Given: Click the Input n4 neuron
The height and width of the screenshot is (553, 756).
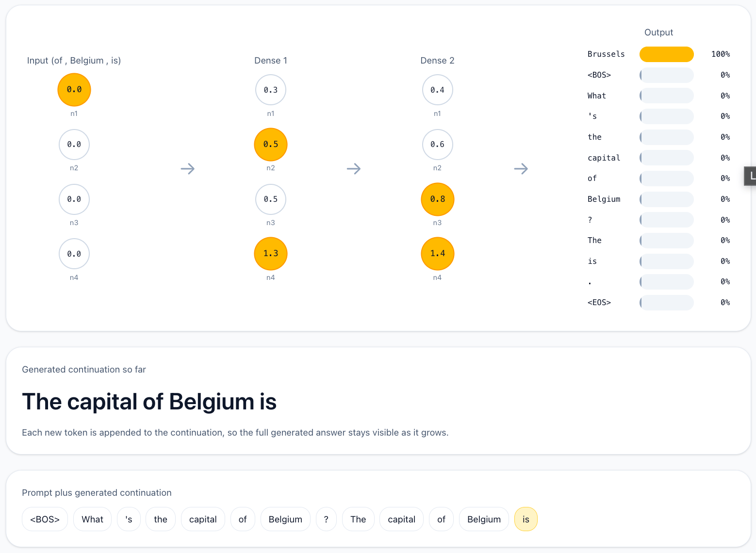Looking at the screenshot, I should pyautogui.click(x=74, y=254).
